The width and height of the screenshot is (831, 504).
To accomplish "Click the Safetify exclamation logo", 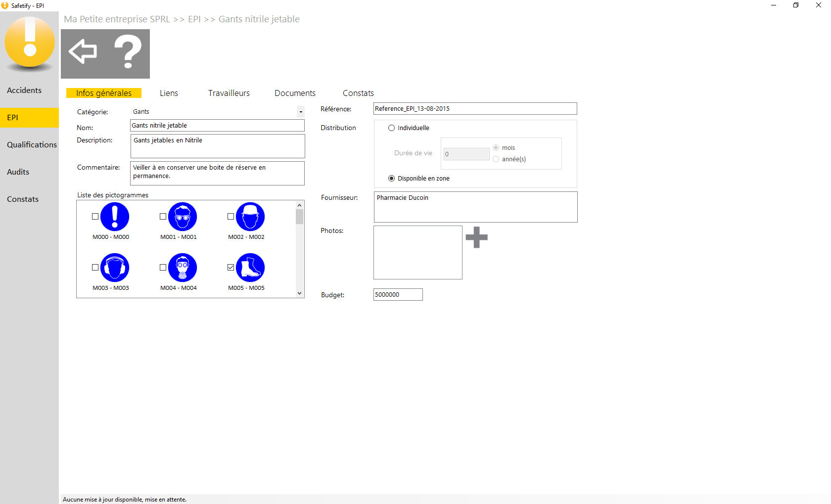I will click(x=30, y=43).
